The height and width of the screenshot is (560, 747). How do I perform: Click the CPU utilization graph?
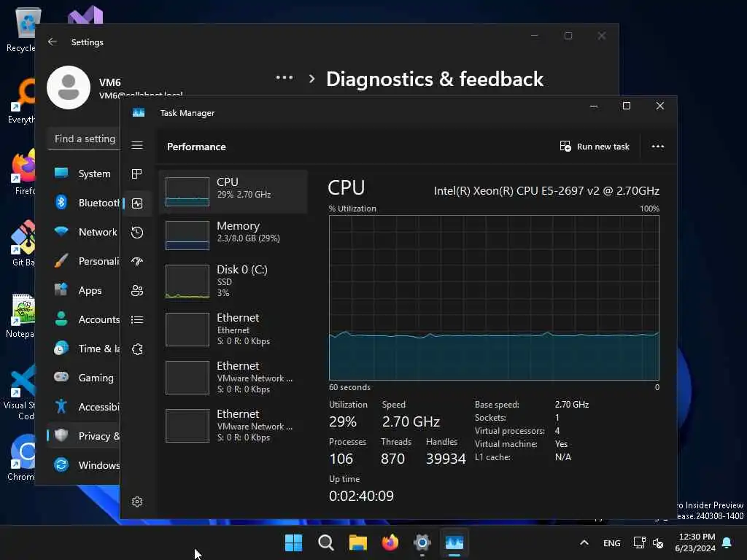pos(494,297)
